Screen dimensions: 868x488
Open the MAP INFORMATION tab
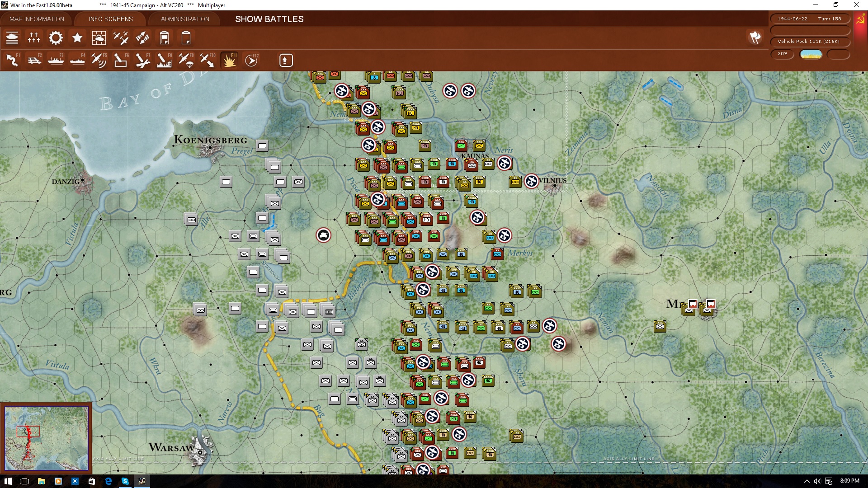pos(37,19)
